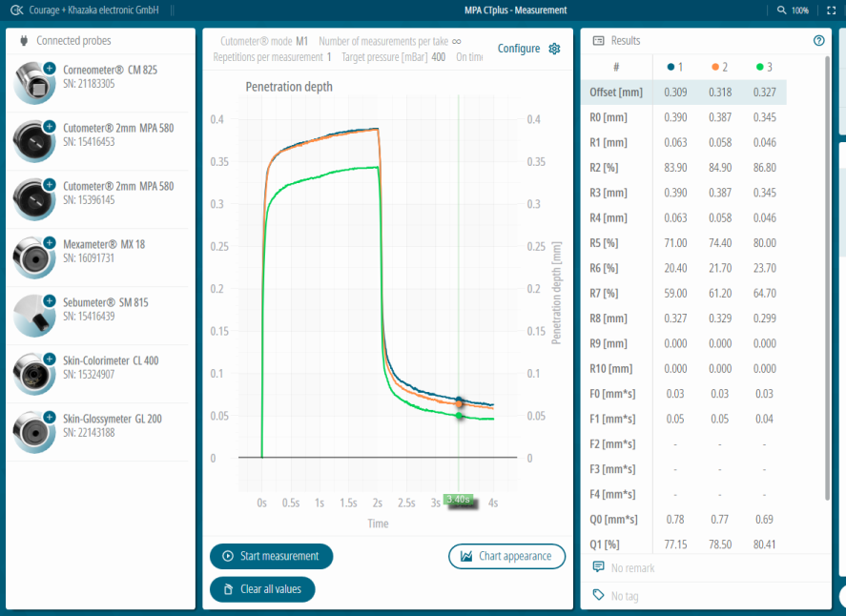Click the green curve point at cursor
This screenshot has width=846, height=616.
[x=459, y=416]
